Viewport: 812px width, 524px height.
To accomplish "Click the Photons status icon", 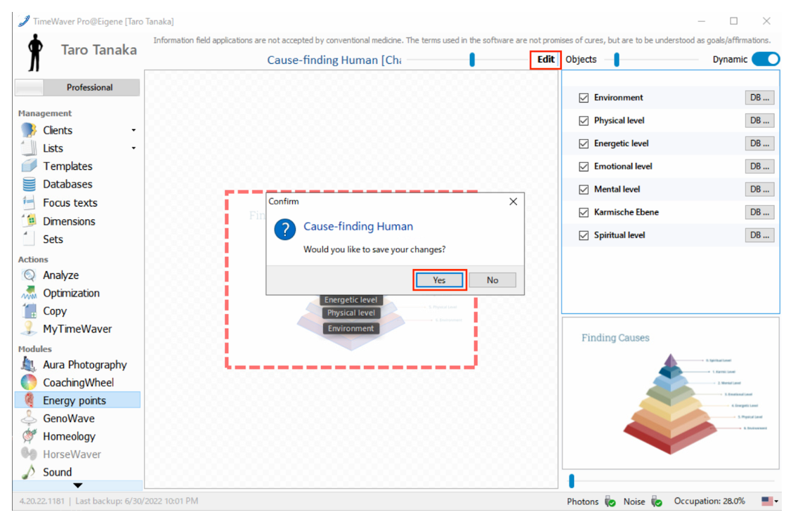I will 610,502.
